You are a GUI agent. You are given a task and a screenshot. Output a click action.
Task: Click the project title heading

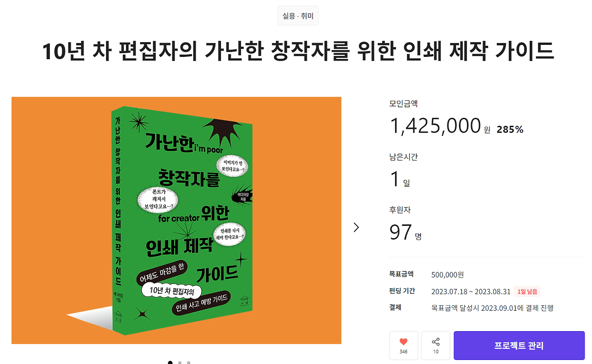click(296, 52)
